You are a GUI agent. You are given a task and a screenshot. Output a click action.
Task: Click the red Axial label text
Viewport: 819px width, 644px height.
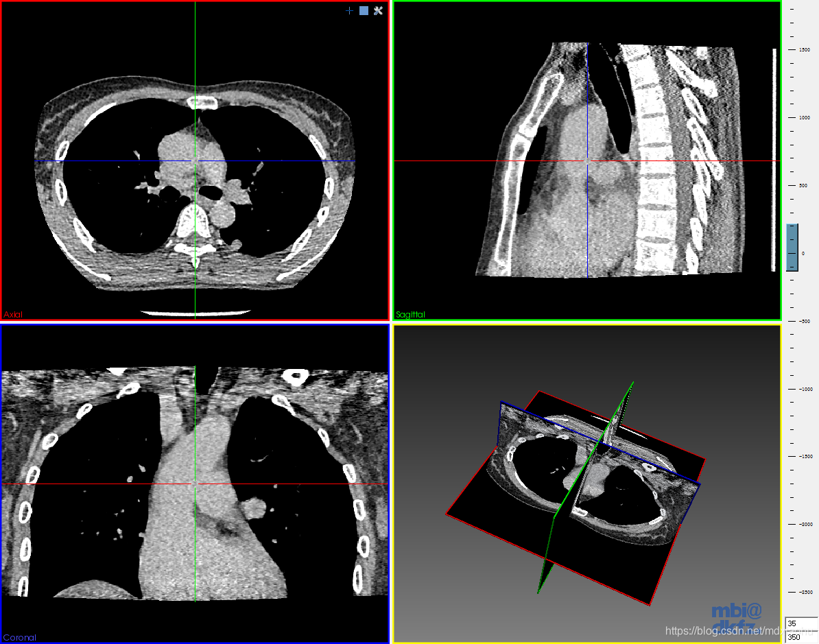(x=13, y=315)
